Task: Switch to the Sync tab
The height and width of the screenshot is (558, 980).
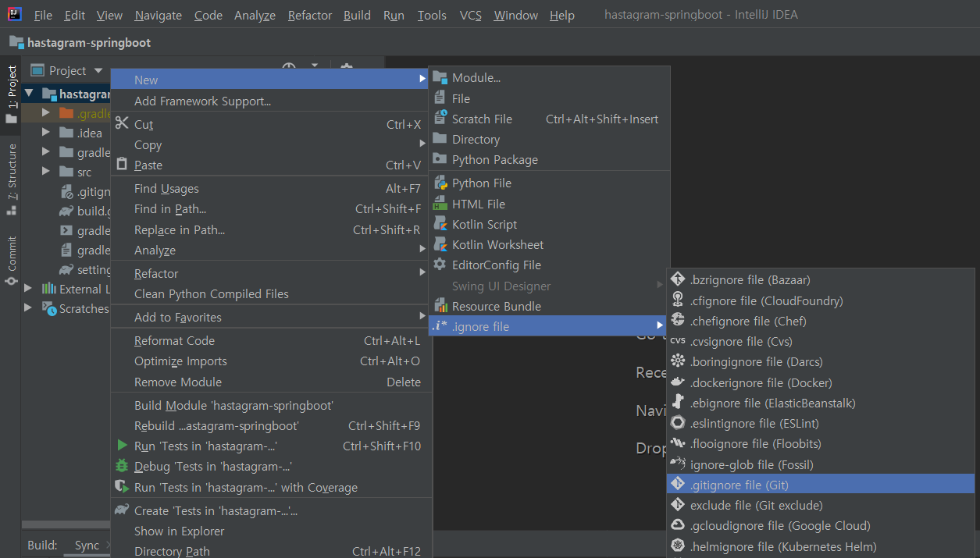Action: point(87,545)
